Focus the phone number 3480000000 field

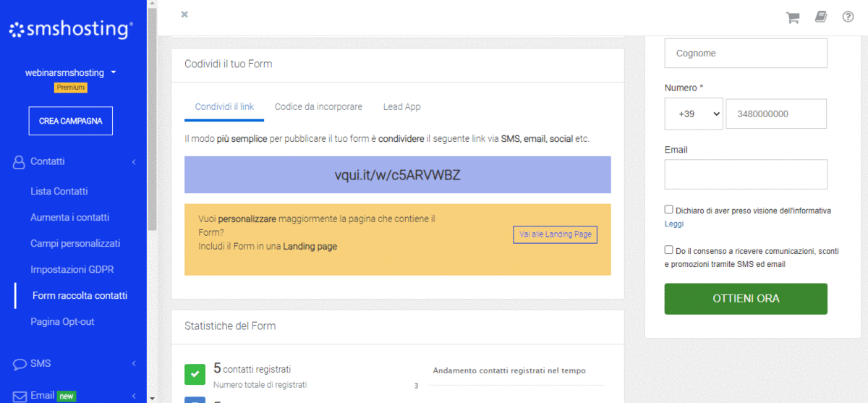click(776, 114)
